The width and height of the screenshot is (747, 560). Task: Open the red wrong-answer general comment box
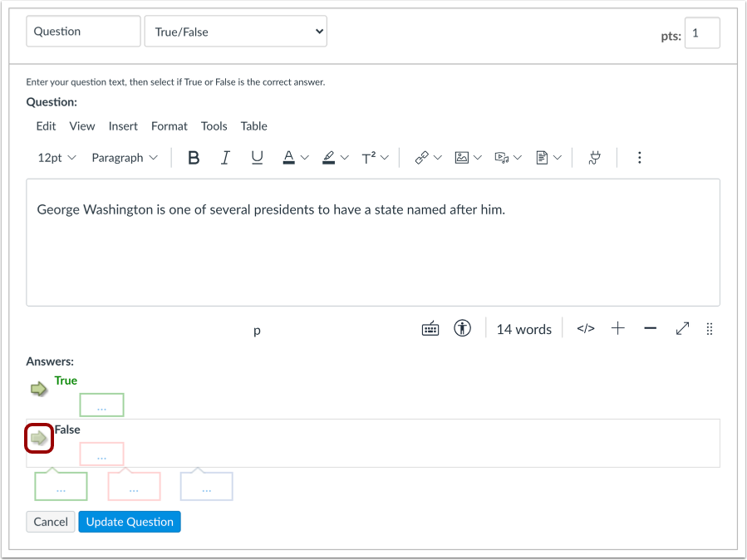tap(134, 486)
